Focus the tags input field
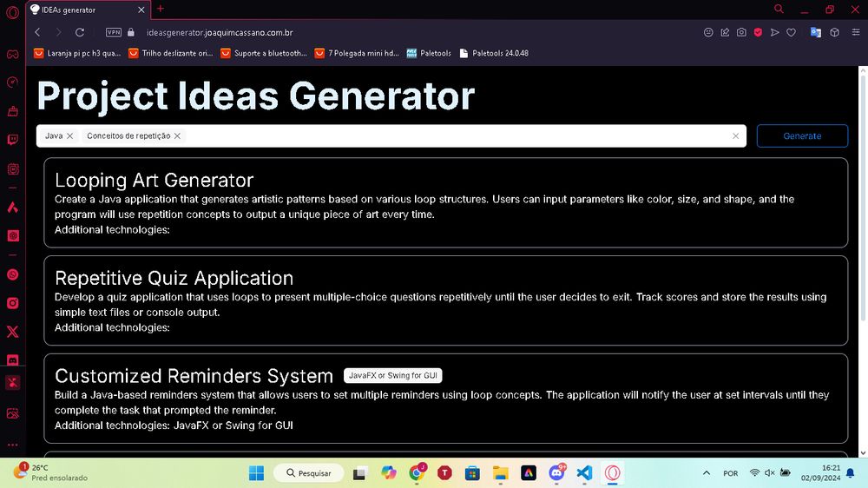 tap(391, 135)
